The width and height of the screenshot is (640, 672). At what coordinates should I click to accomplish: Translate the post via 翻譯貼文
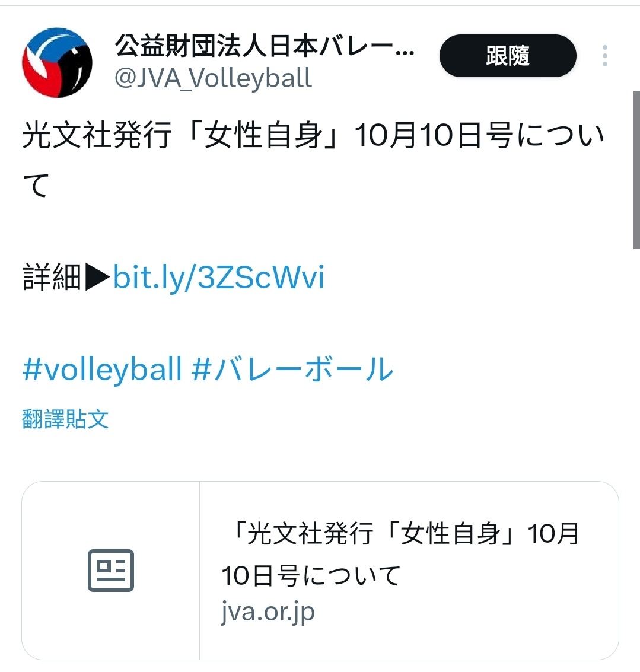(x=65, y=419)
